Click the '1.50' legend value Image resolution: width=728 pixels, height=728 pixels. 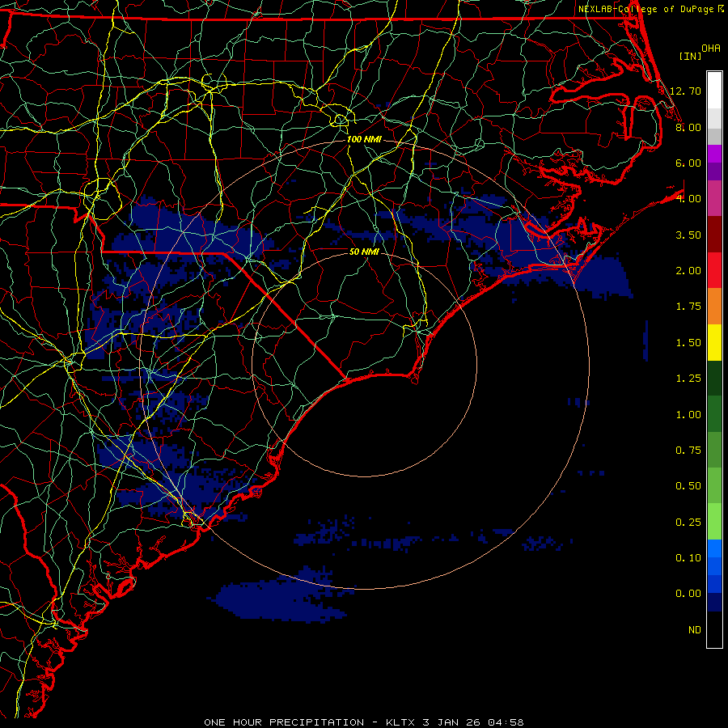688,343
